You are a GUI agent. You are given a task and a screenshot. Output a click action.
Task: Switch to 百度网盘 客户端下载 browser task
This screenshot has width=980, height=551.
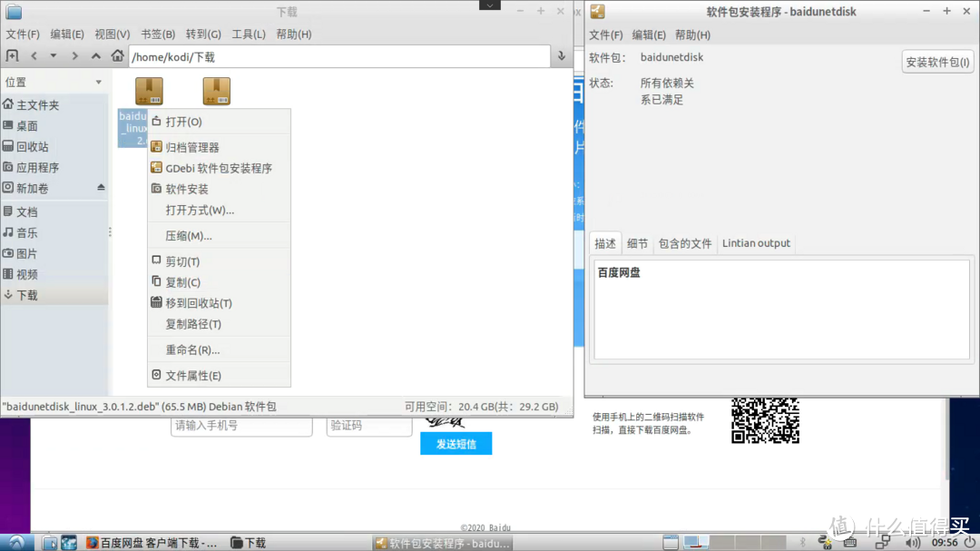point(152,543)
